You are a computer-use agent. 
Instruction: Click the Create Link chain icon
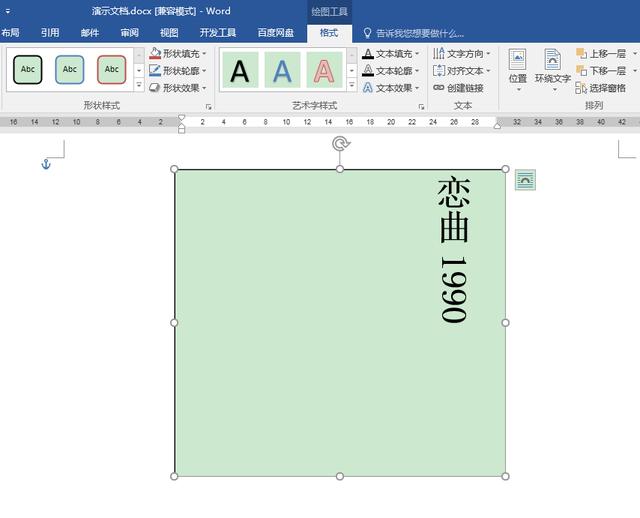[x=439, y=87]
